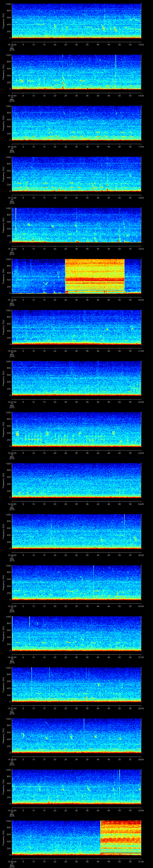Click the '31:00' end-time axis label
153x868 pixels.
141,861
